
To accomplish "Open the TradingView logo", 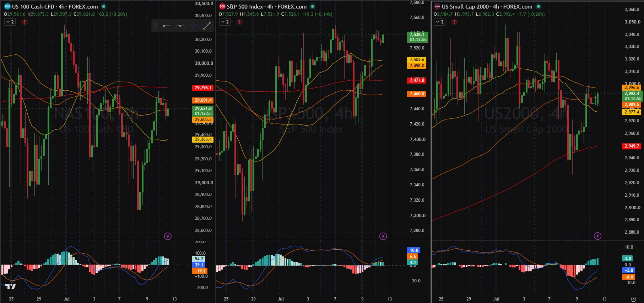I will (10, 286).
